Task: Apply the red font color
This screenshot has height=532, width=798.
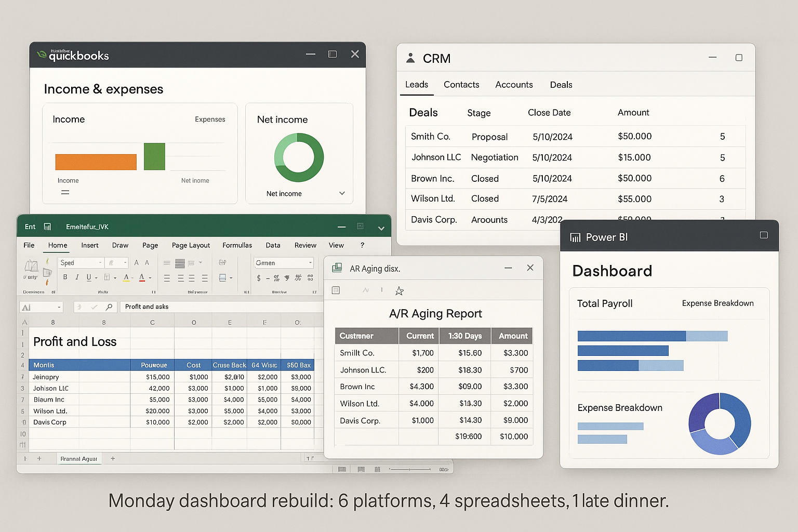Action: pos(142,278)
